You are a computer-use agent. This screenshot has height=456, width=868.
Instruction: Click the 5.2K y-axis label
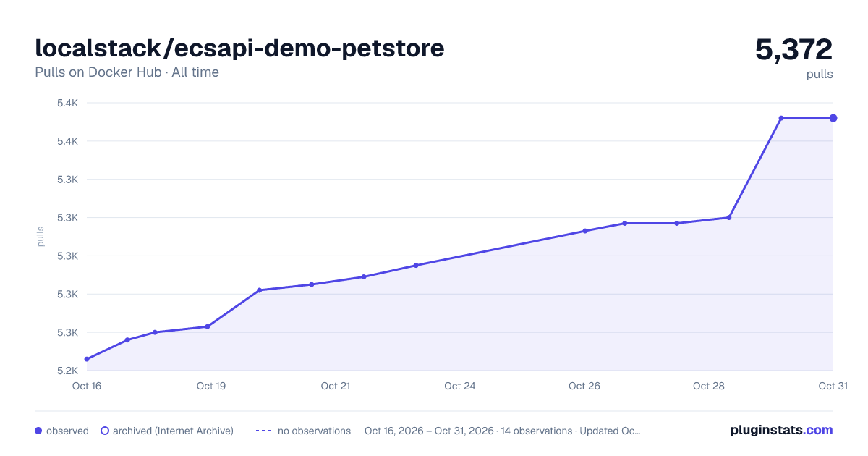click(x=67, y=371)
